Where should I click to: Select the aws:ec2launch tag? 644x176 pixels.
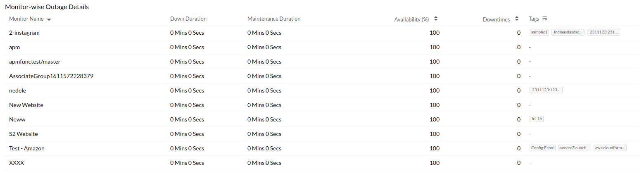click(575, 148)
